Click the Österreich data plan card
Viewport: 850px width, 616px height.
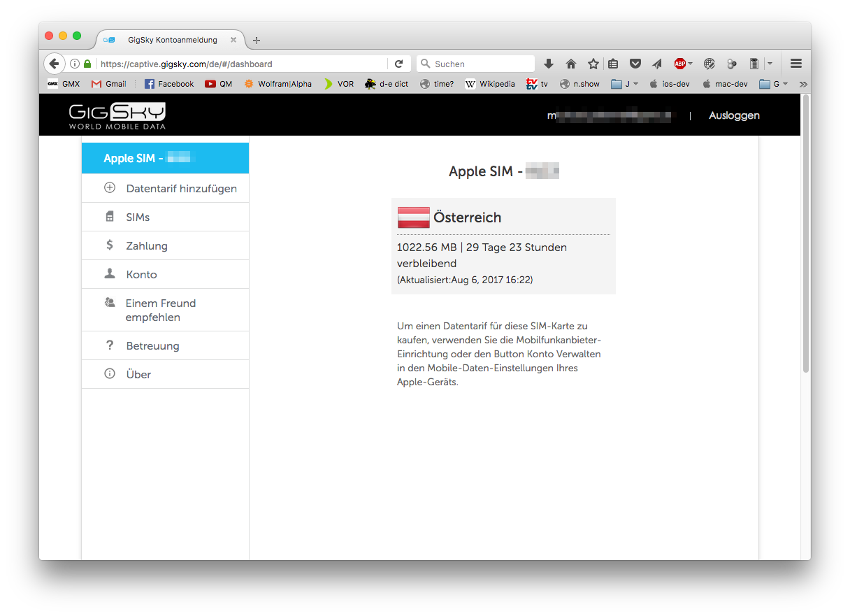click(503, 246)
